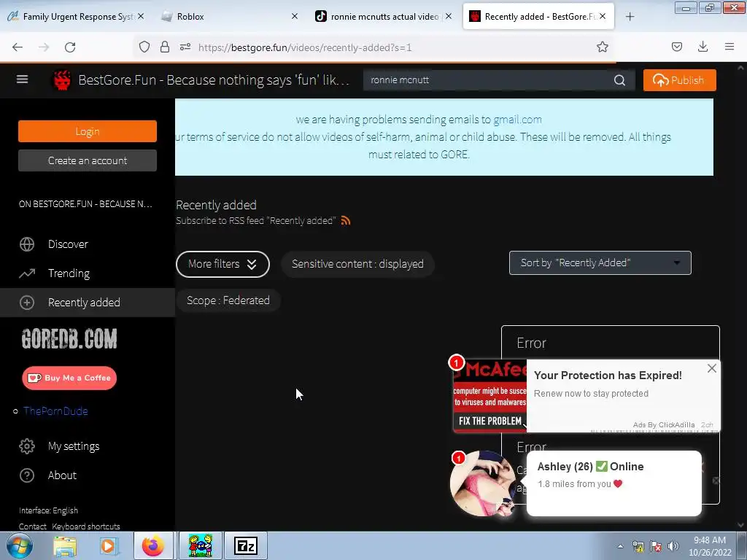747x560 pixels.
Task: Show hidden system tray icons arrow
Action: point(620,546)
